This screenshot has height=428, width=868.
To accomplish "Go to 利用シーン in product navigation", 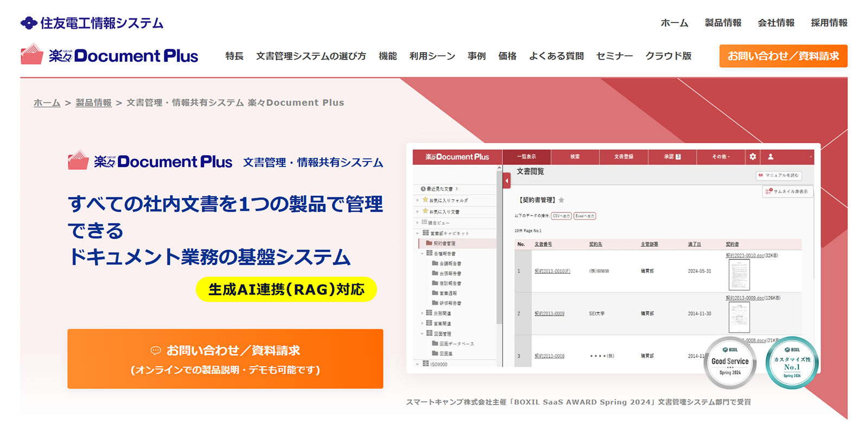I will tap(432, 56).
